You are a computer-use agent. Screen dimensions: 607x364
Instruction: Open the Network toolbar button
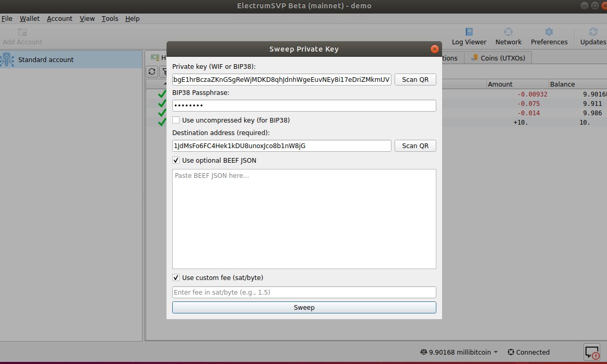point(508,37)
